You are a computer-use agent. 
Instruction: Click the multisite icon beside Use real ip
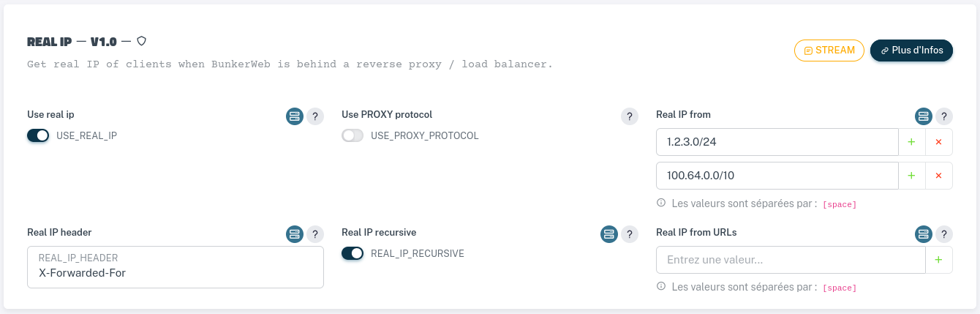[x=295, y=116]
